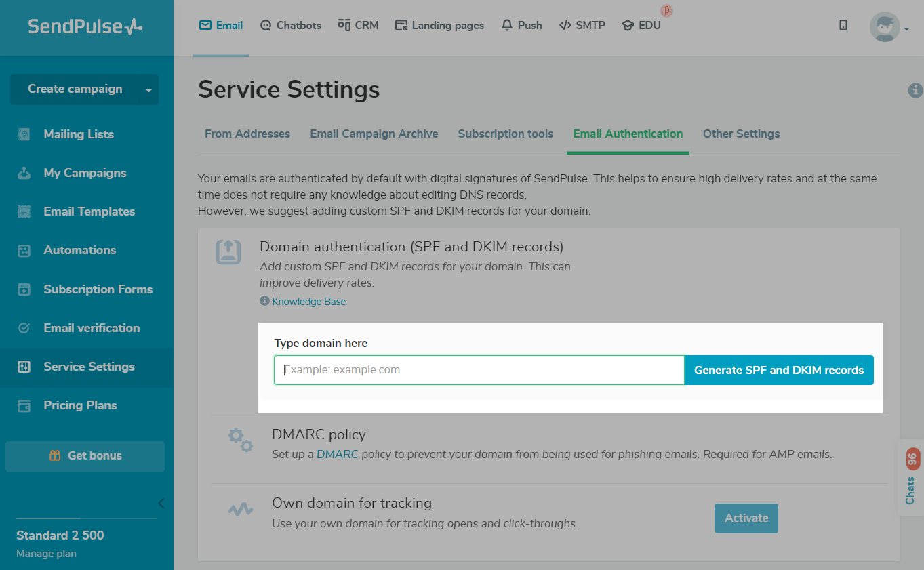The image size is (924, 570).
Task: Open the Other Settings tab
Action: (x=741, y=134)
